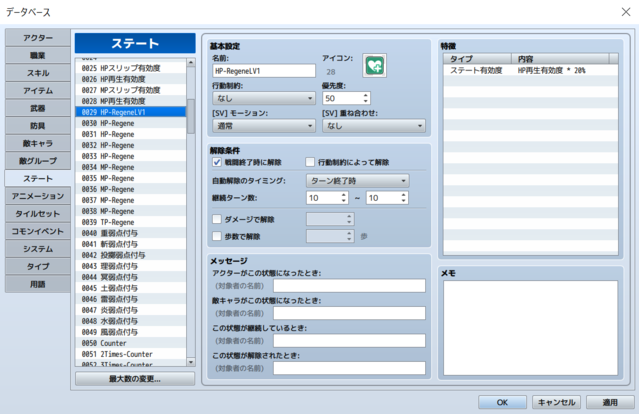
Task: Click the アクター state message field
Action: tap(349, 286)
